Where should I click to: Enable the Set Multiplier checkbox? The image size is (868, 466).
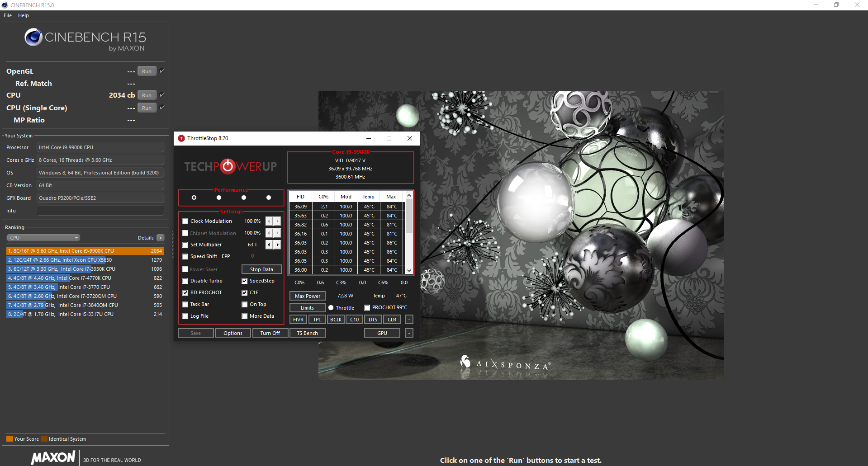tap(185, 245)
